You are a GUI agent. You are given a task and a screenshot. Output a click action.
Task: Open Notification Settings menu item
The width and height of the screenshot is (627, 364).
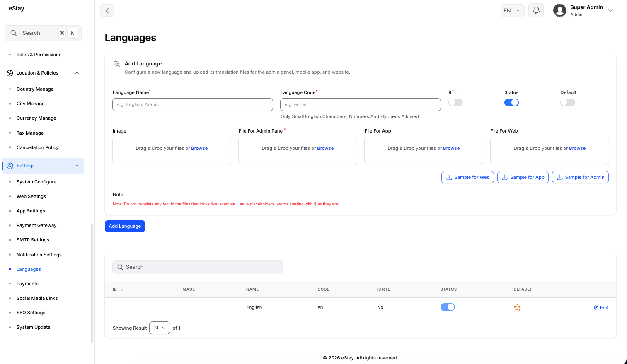39,255
